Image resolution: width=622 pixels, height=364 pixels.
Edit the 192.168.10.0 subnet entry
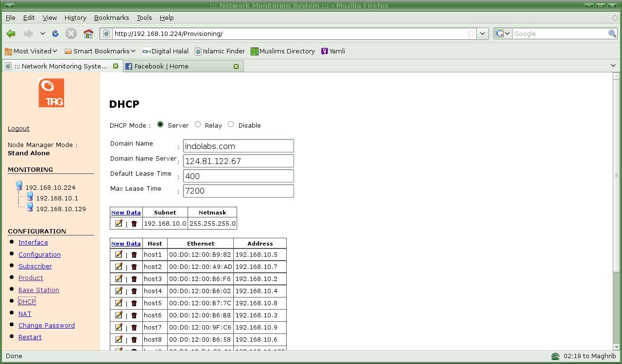coord(119,223)
